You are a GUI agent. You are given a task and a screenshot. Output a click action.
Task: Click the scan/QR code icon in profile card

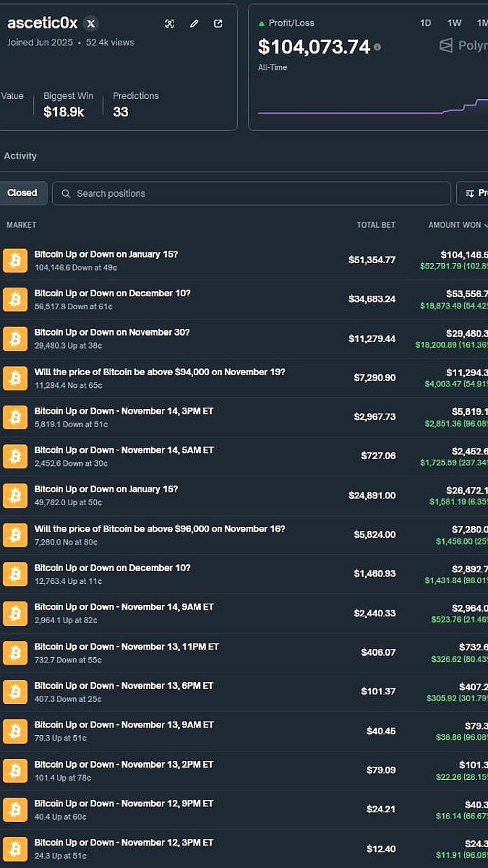[169, 24]
